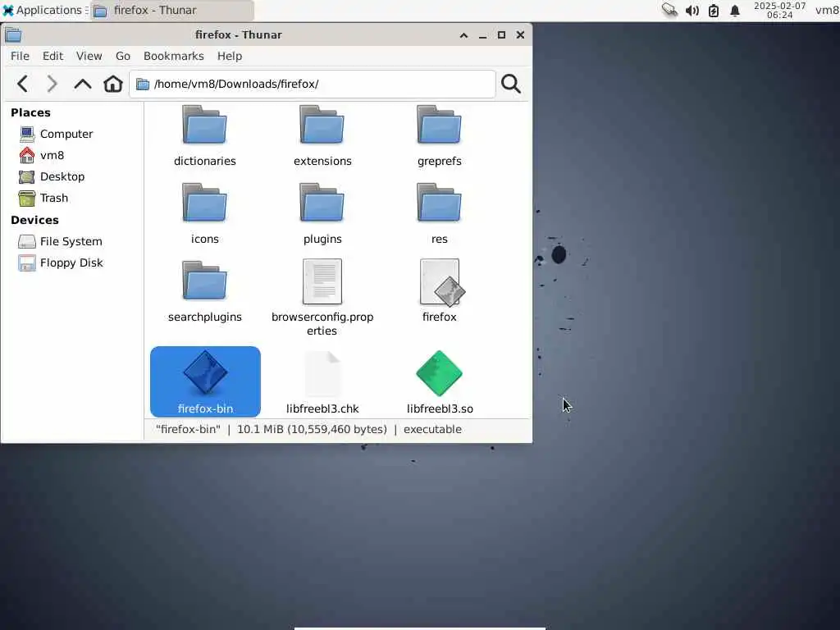Select the searchplugins folder
This screenshot has height=630, width=840.
coord(204,292)
